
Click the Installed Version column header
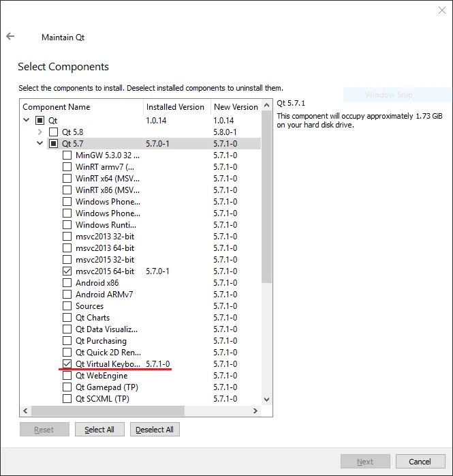tap(177, 107)
